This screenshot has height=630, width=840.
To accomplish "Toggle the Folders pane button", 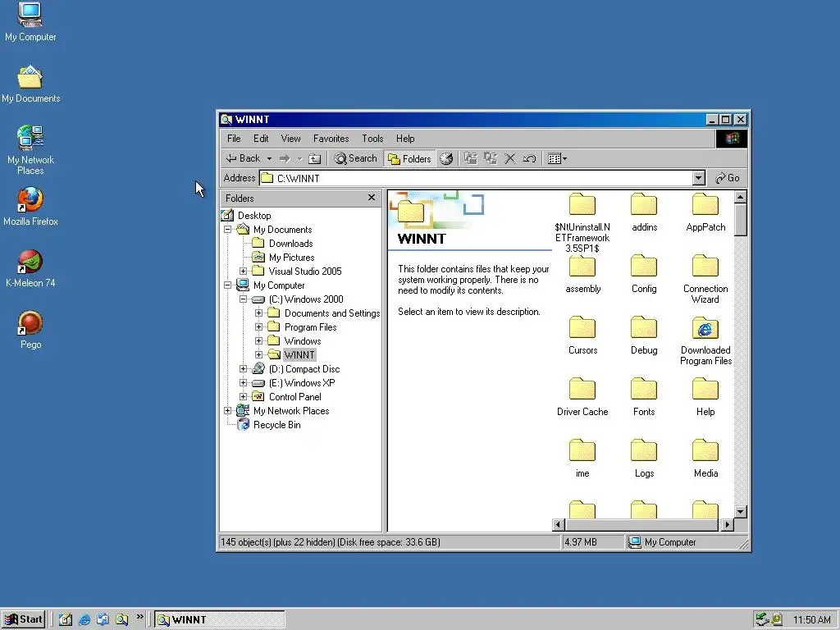I will tap(410, 158).
